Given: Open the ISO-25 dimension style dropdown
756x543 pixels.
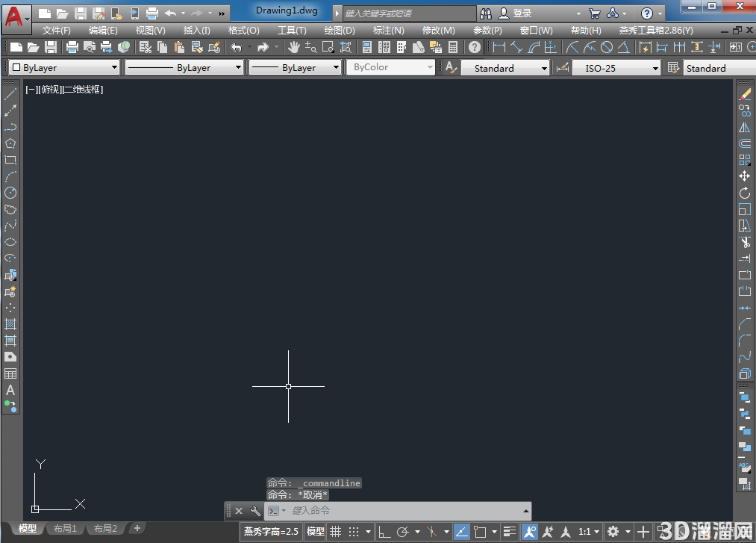Looking at the screenshot, I should click(x=616, y=68).
